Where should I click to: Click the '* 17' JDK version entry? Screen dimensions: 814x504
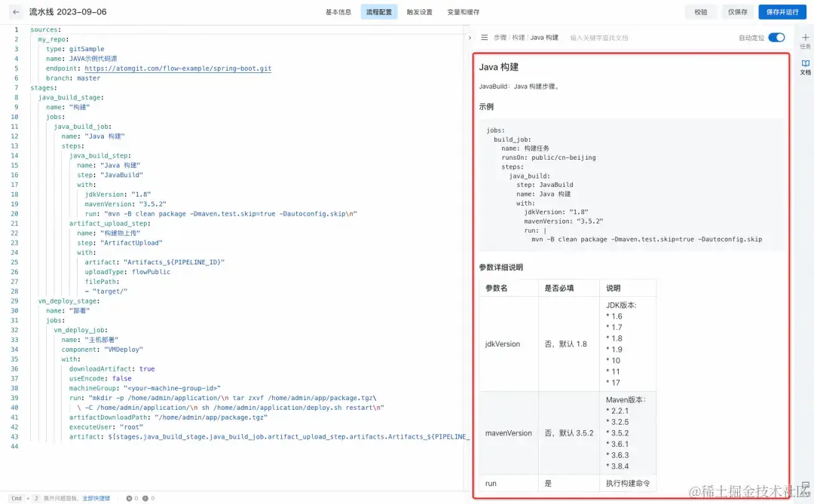coord(613,383)
